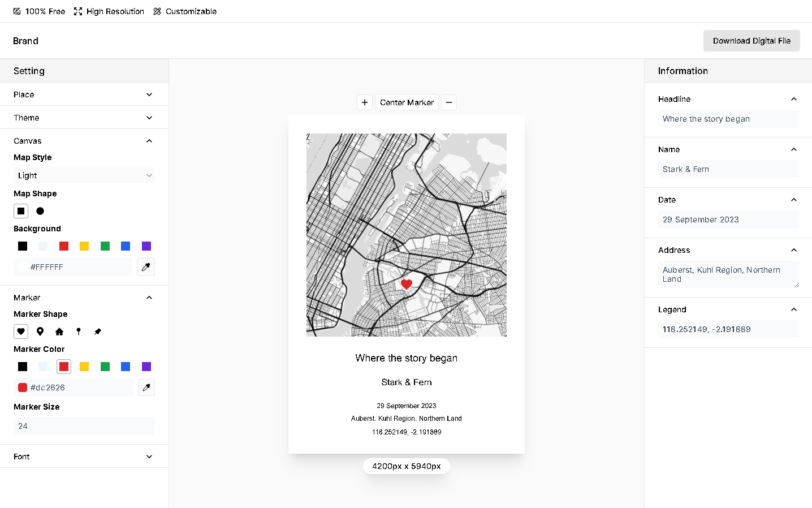
Task: Pick a marker color with the eyedropper
Action: 146,388
